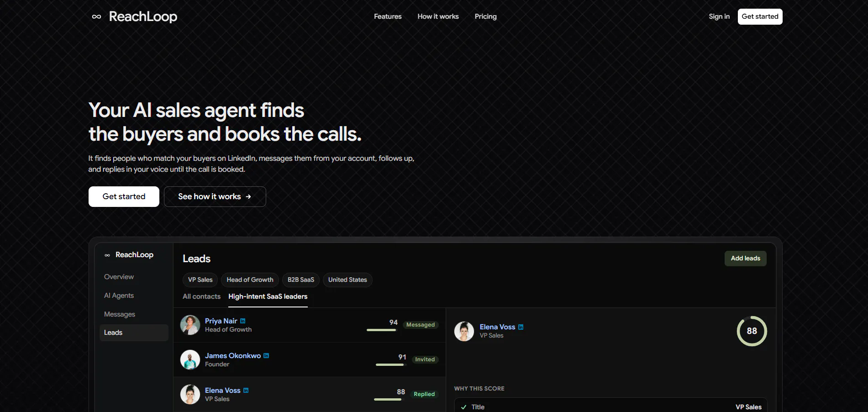The image size is (868, 412).
Task: Click Priya Nair's avatar photo
Action: 190,325
